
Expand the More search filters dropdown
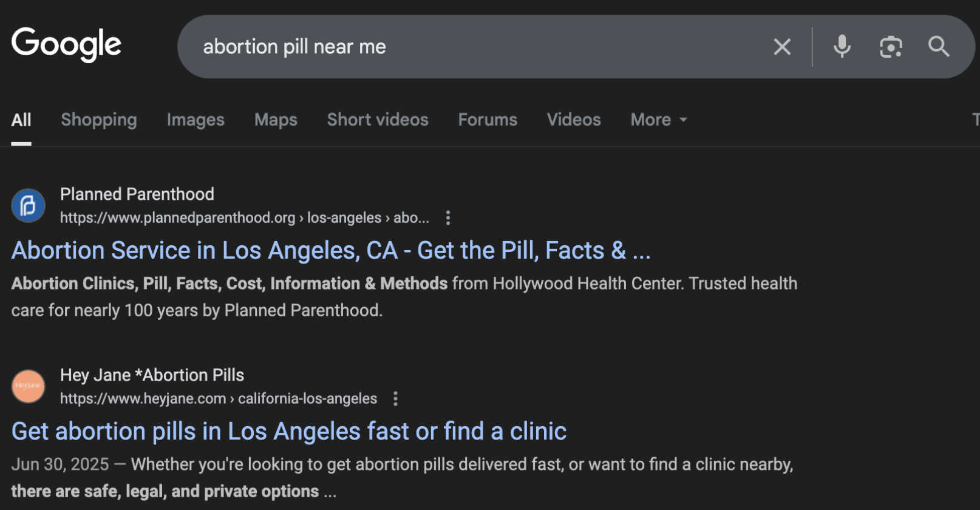(x=659, y=120)
